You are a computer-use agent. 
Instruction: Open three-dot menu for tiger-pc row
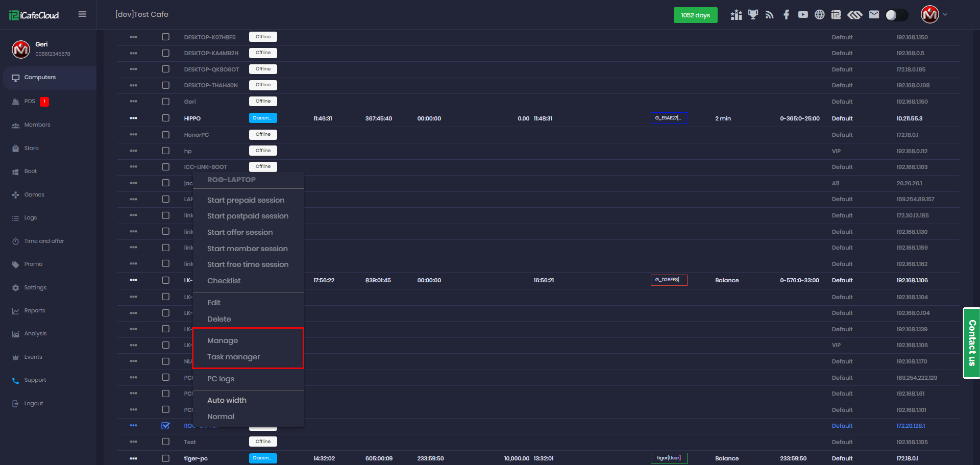click(133, 458)
